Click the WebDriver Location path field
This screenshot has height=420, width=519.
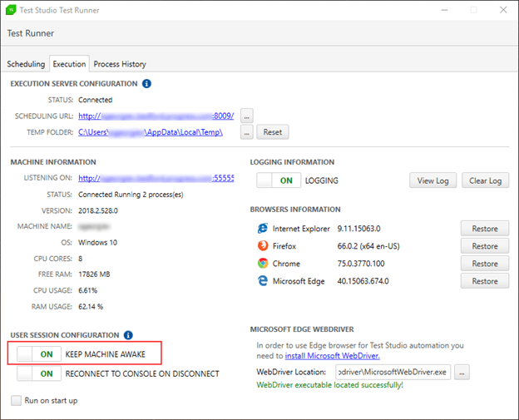point(393,373)
